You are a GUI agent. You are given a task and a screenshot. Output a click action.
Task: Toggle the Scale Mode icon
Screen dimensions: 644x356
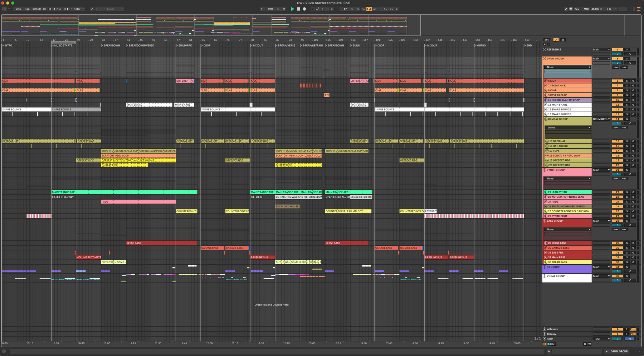pos(92,9)
